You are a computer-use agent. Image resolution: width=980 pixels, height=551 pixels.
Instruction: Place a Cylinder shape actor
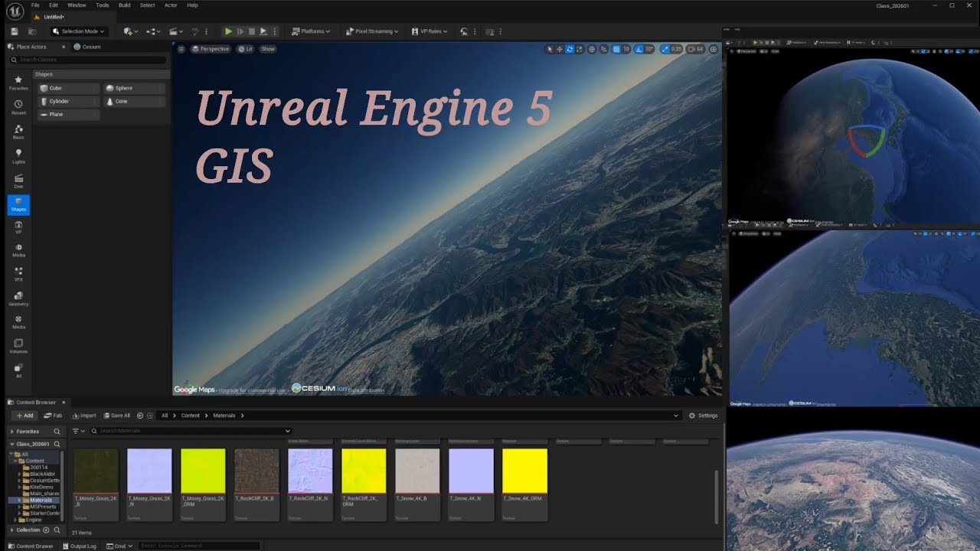coord(68,101)
